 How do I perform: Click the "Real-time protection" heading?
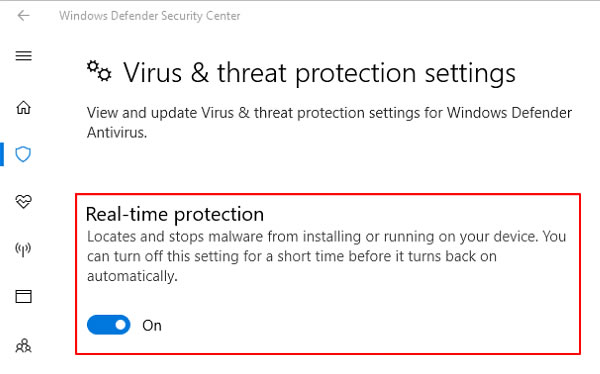(175, 214)
